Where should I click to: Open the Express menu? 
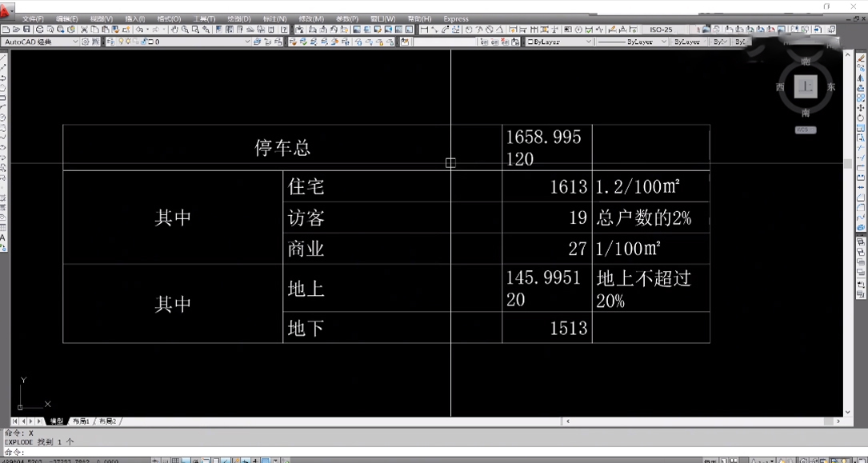tap(455, 19)
